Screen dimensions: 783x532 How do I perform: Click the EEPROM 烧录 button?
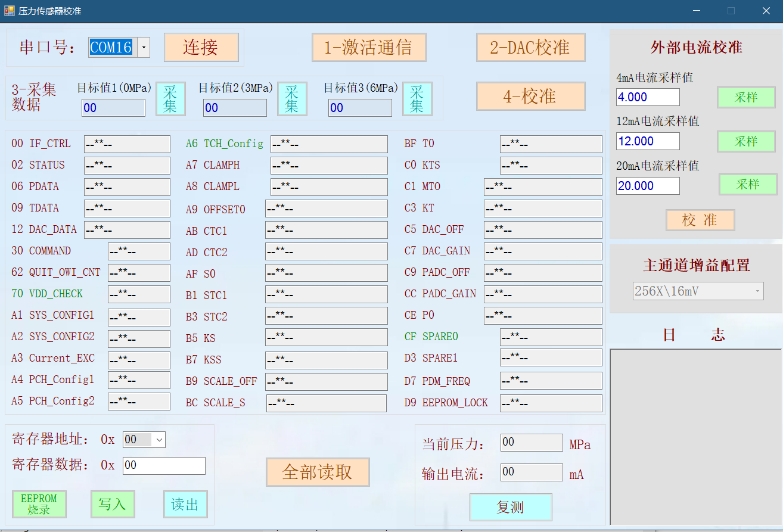39,504
